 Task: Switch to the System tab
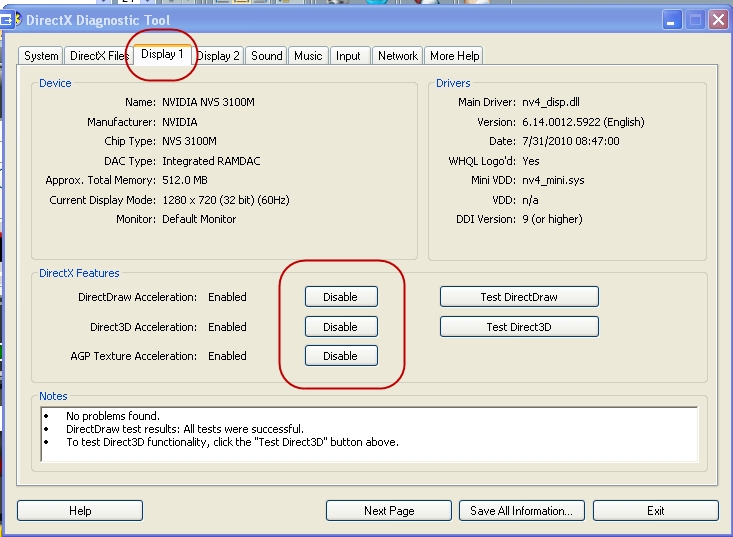[x=41, y=56]
